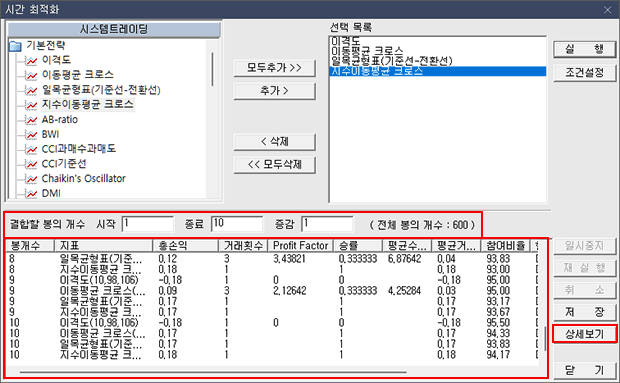
Task: Click 참여비율 value 95.50
Action: [x=498, y=323]
